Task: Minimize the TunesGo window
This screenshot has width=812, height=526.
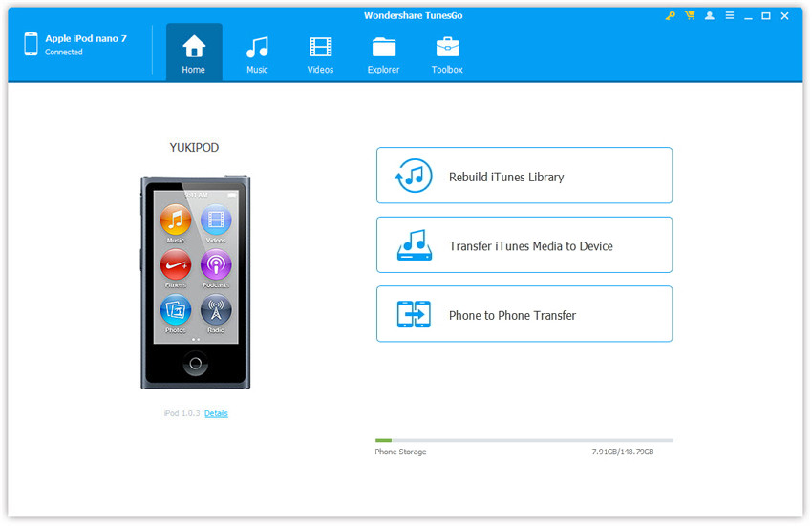Action: pyautogui.click(x=748, y=16)
